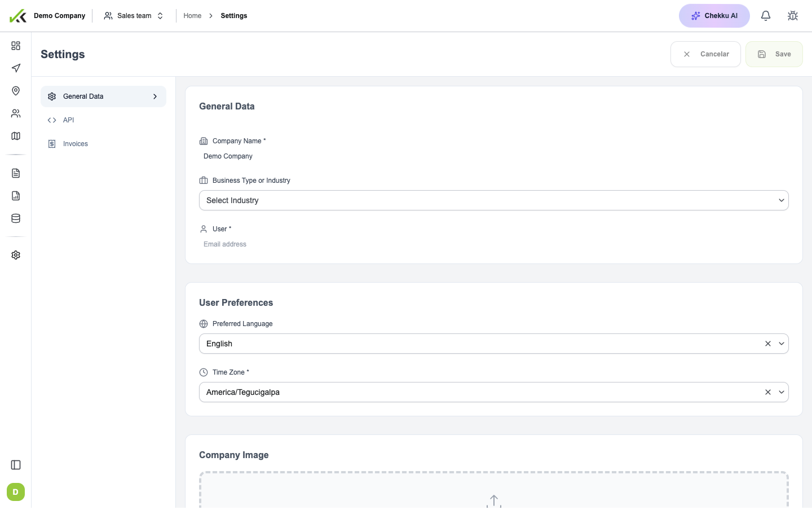Click the User Preferences heading
This screenshot has height=510, width=812.
coord(236,303)
